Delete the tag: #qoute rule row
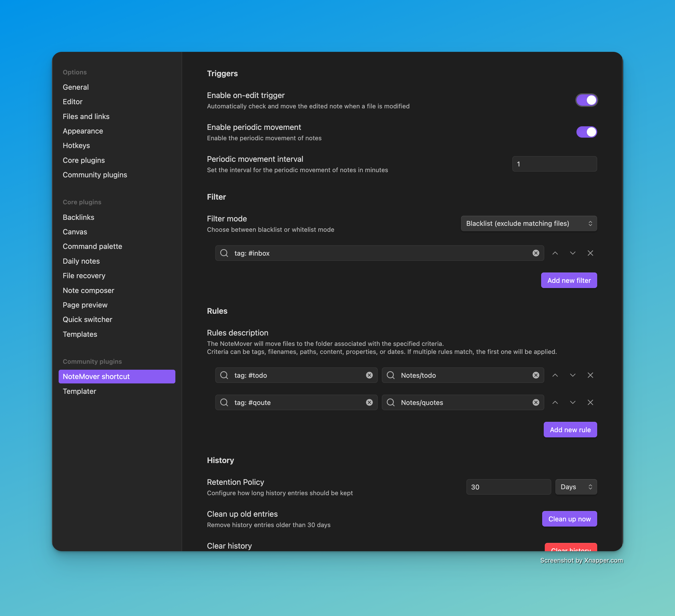 tap(590, 403)
